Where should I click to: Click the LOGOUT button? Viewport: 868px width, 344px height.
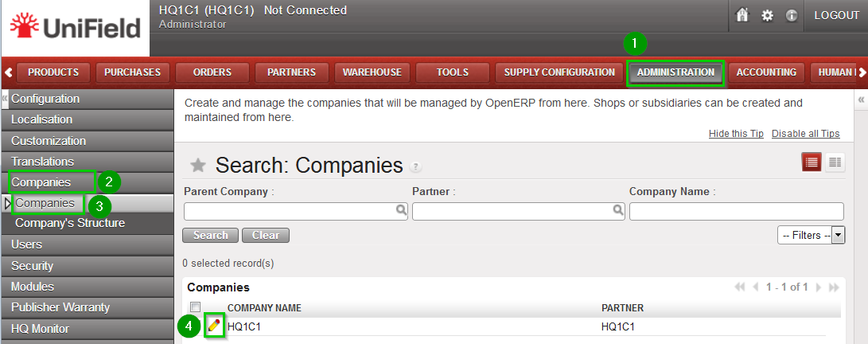pos(836,15)
